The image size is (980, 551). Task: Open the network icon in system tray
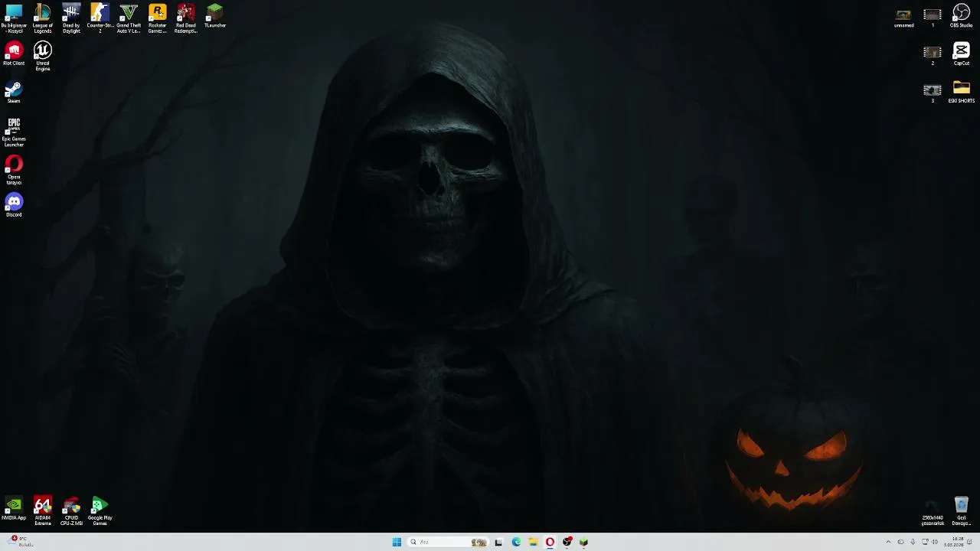click(x=925, y=542)
